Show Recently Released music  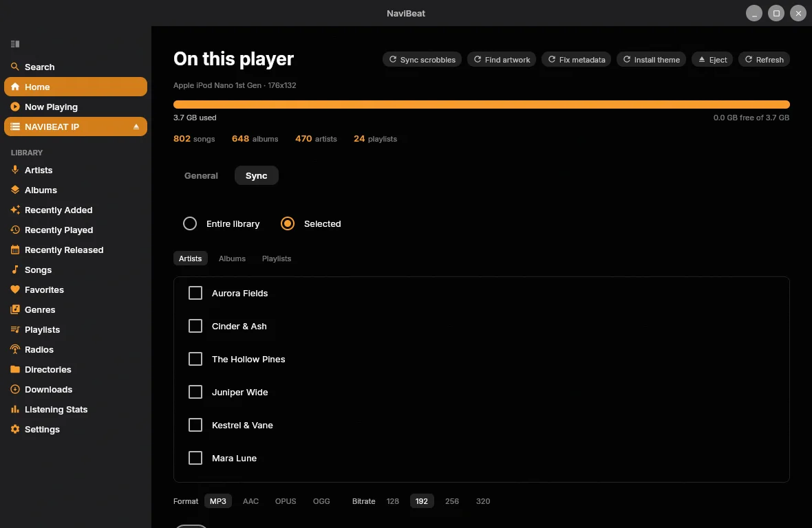[x=76, y=250]
